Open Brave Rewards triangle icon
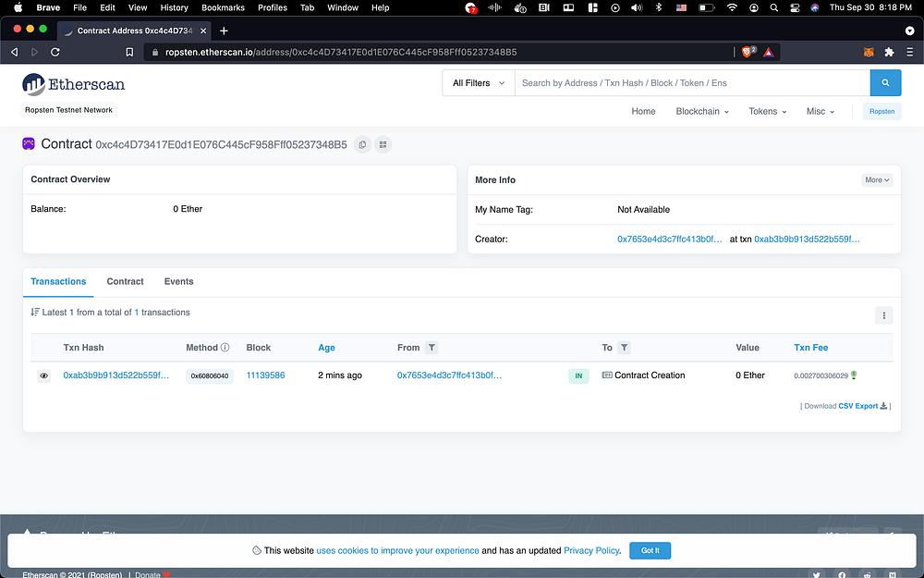 pos(769,52)
